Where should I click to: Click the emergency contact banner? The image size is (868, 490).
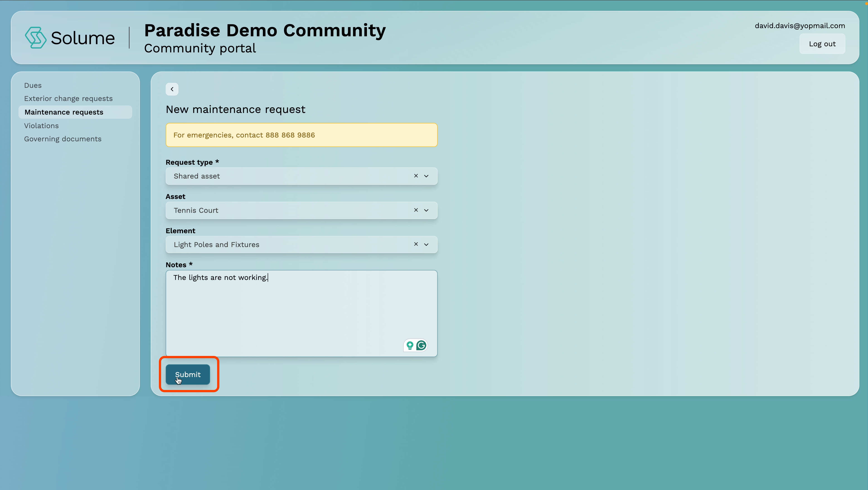coord(302,135)
